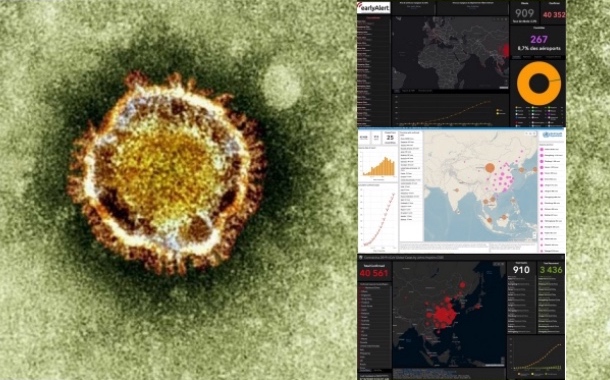Select the green 3 436 recovered value

(x=551, y=270)
